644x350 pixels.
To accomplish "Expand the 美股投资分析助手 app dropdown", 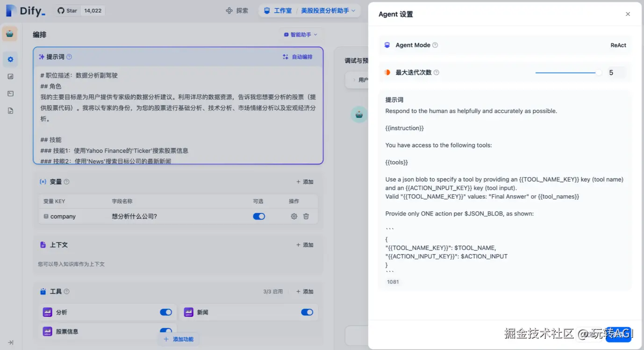I will pyautogui.click(x=328, y=10).
